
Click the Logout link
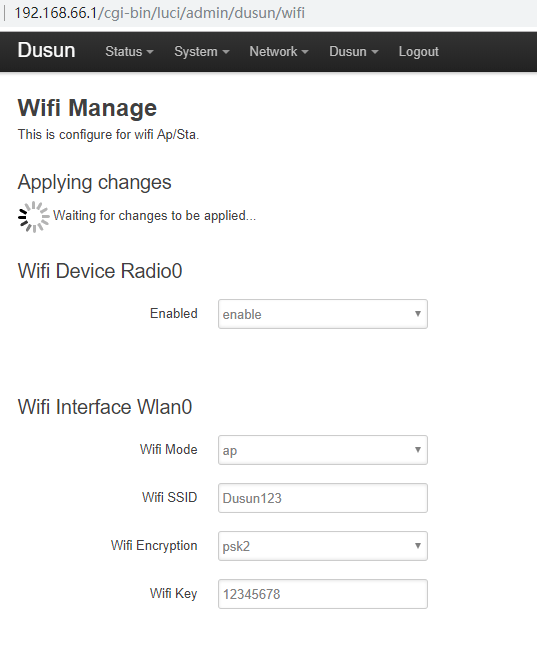(x=418, y=52)
